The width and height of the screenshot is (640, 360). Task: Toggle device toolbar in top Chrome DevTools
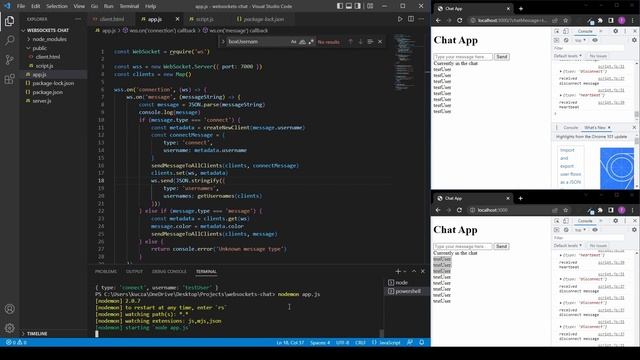pos(566,31)
